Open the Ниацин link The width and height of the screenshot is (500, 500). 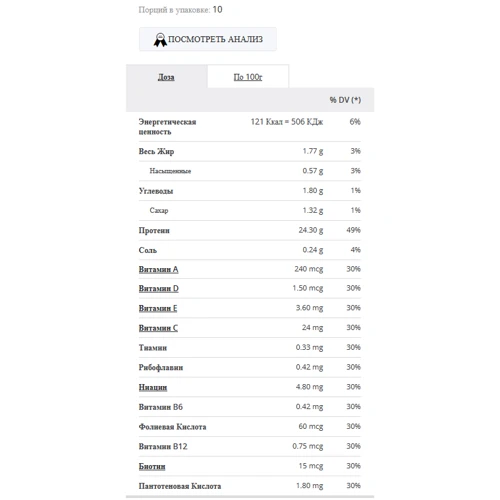coord(153,387)
